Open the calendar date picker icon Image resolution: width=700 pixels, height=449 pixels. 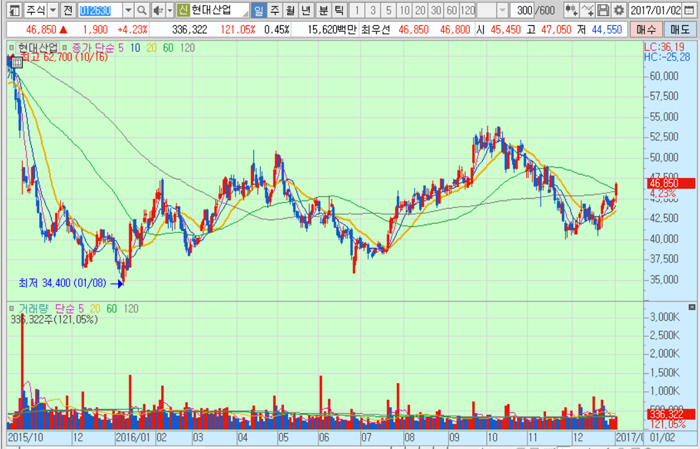tap(687, 10)
